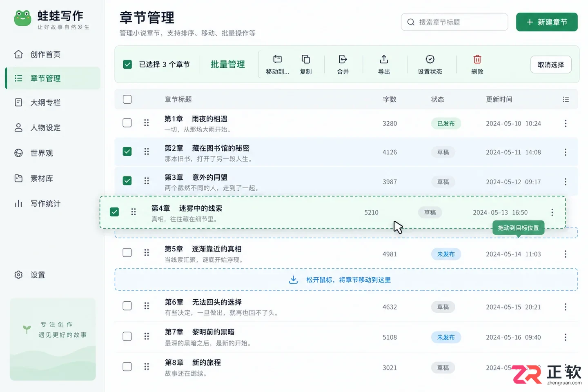Open column list settings icon in table header

pyautogui.click(x=566, y=99)
